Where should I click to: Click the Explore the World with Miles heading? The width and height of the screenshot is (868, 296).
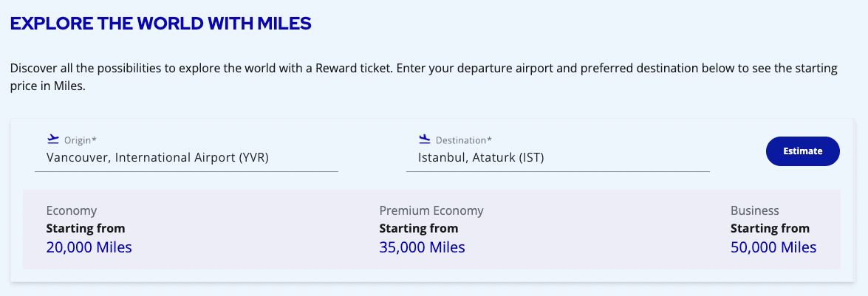[160, 24]
